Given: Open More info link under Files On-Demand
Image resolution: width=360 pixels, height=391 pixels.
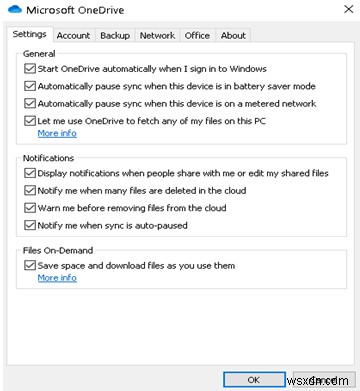Looking at the screenshot, I should 57,278.
